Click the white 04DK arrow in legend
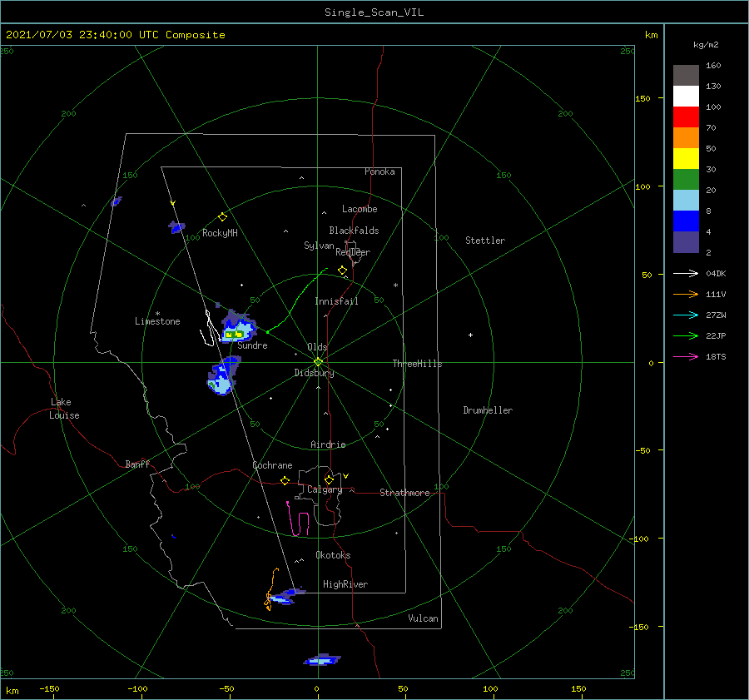749x700 pixels. click(686, 273)
